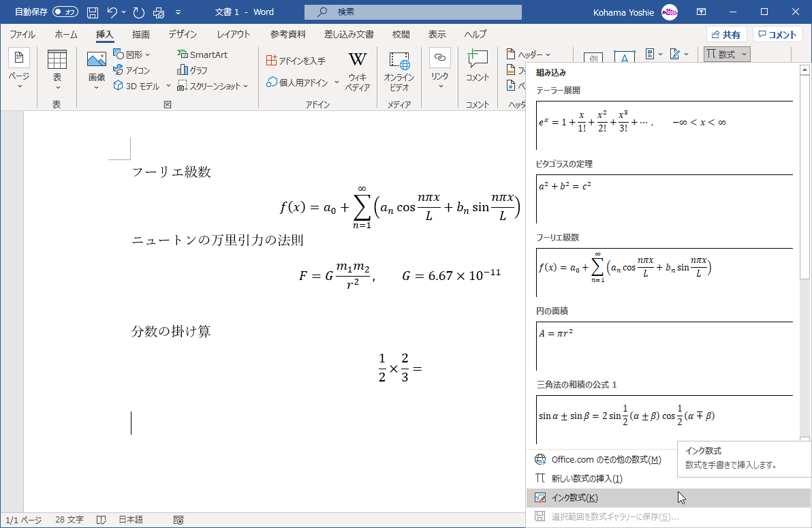Click the Save icon in title bar
Viewport: 812px width, 528px height.
click(x=93, y=12)
